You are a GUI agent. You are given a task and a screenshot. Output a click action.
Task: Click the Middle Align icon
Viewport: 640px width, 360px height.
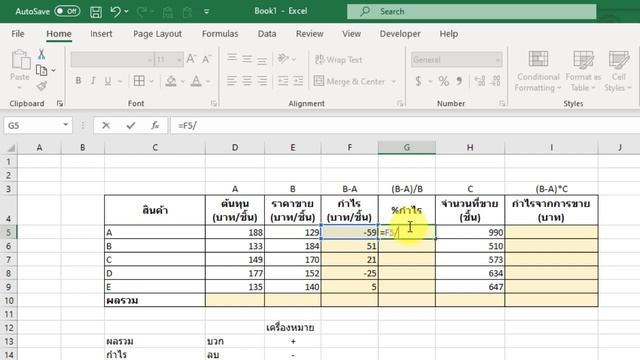[x=247, y=59]
